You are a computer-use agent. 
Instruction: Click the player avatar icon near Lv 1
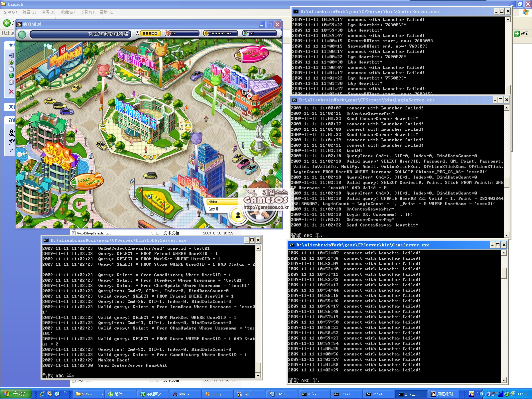coord(238,216)
